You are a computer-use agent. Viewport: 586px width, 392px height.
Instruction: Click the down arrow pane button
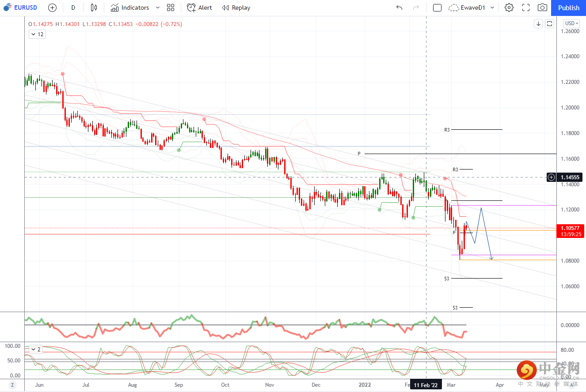tap(538, 24)
